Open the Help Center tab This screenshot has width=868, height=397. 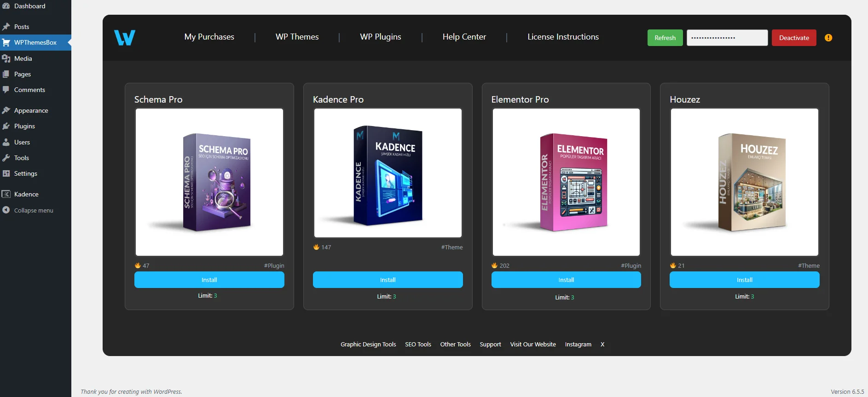coord(464,37)
